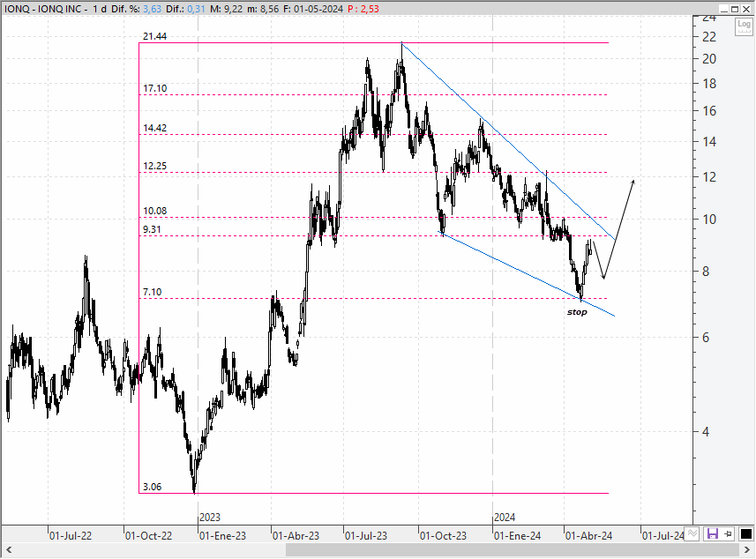Maximize the IONQ chart window
The image size is (756, 559).
tap(735, 9)
